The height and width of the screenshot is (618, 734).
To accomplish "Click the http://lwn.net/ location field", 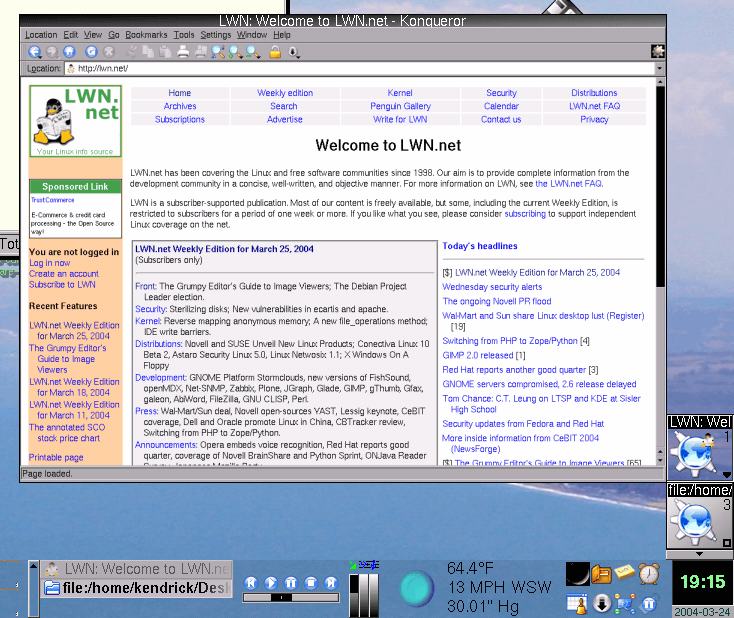I will tap(360, 68).
